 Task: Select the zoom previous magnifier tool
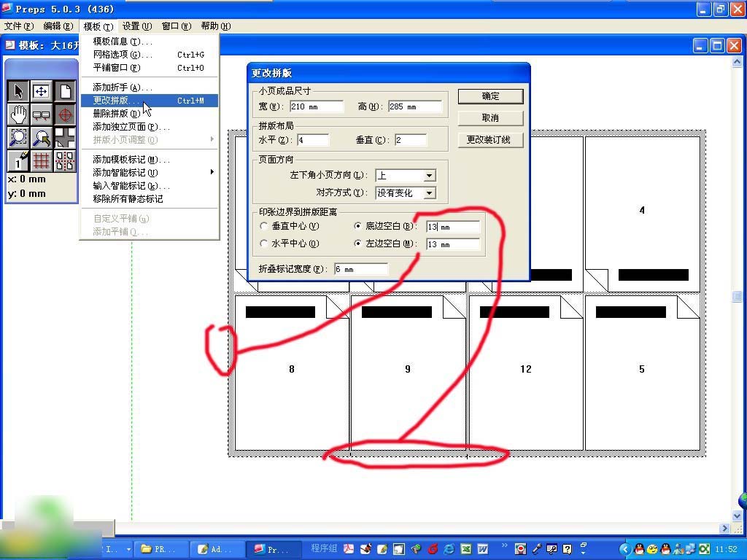point(42,138)
